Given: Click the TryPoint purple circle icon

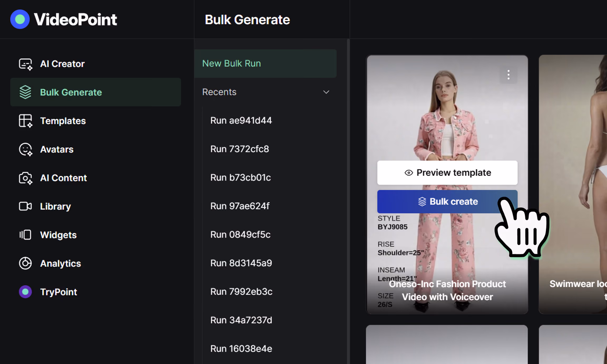Looking at the screenshot, I should pyautogui.click(x=25, y=292).
